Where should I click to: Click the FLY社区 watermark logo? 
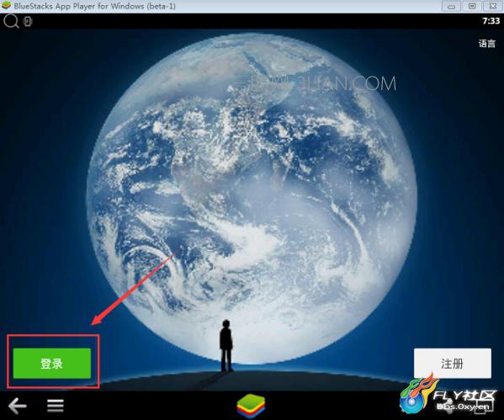tap(448, 394)
